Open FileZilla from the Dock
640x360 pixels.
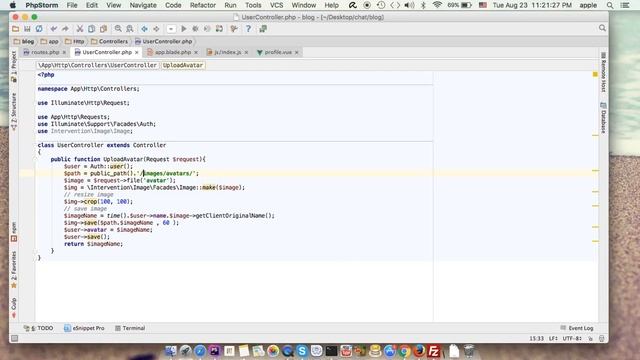point(433,351)
